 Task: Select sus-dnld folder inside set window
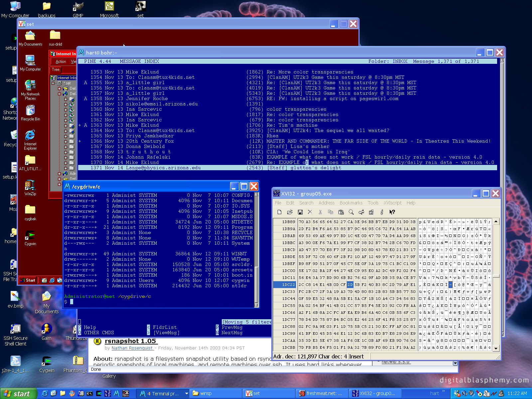point(55,38)
